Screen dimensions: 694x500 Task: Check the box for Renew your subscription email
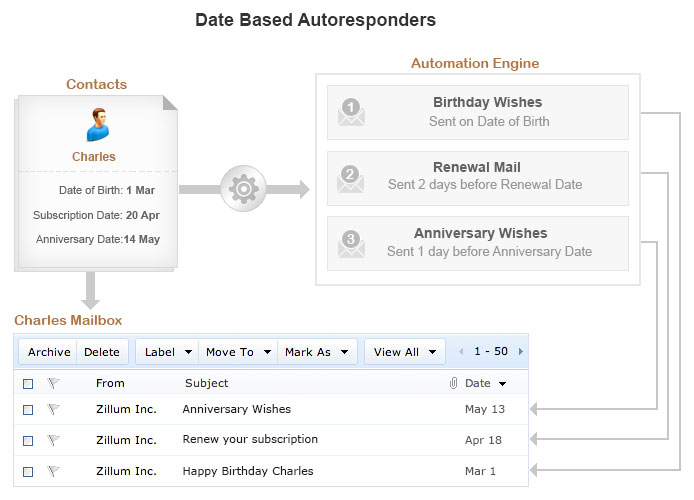28,440
